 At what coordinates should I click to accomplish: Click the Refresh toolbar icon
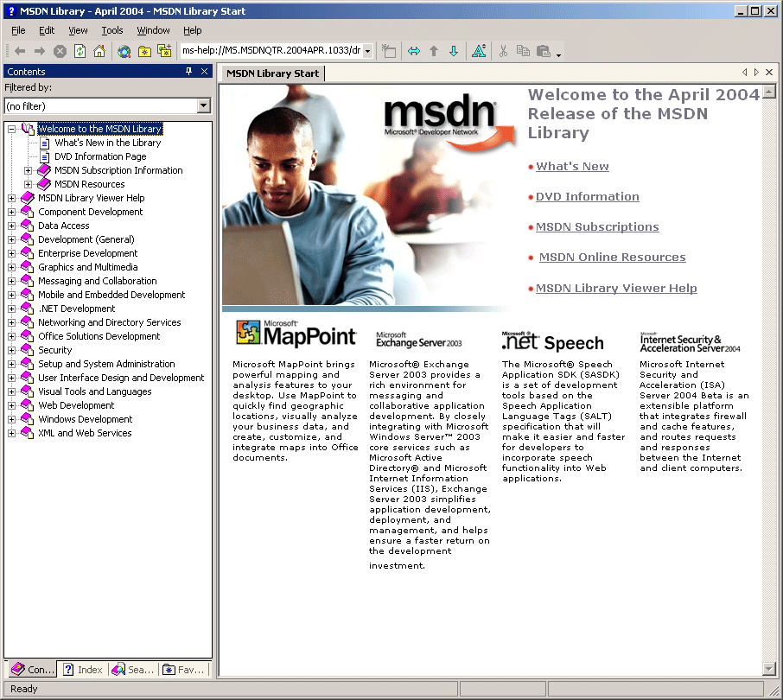tap(80, 51)
